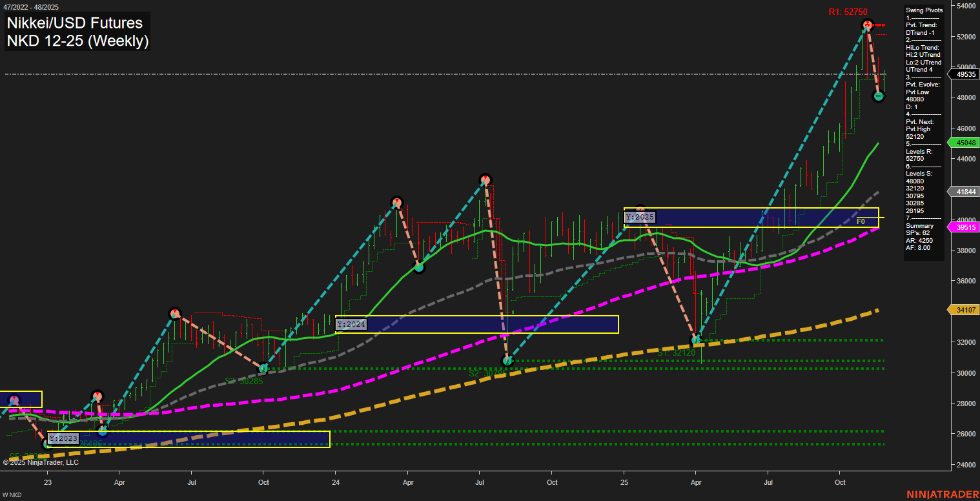Click the DTrend -1 value
This screenshot has height=501, width=980.
point(921,32)
